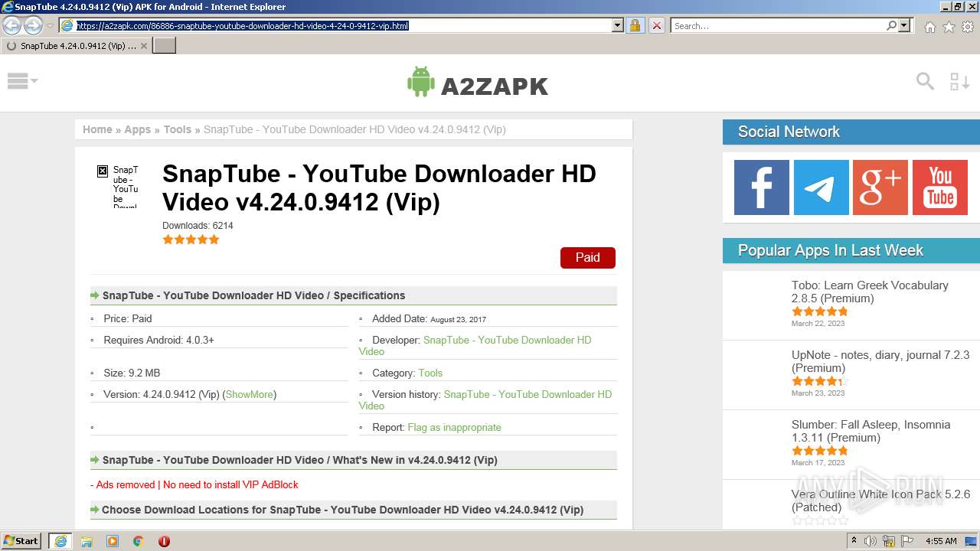Close the SnapTube browser tab
Image resolution: width=980 pixels, height=551 pixels.
(x=144, y=46)
